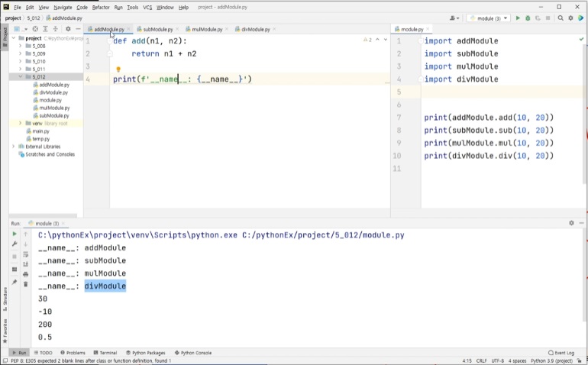Expand the 5_009 folder
The width and height of the screenshot is (588, 365).
(20, 53)
